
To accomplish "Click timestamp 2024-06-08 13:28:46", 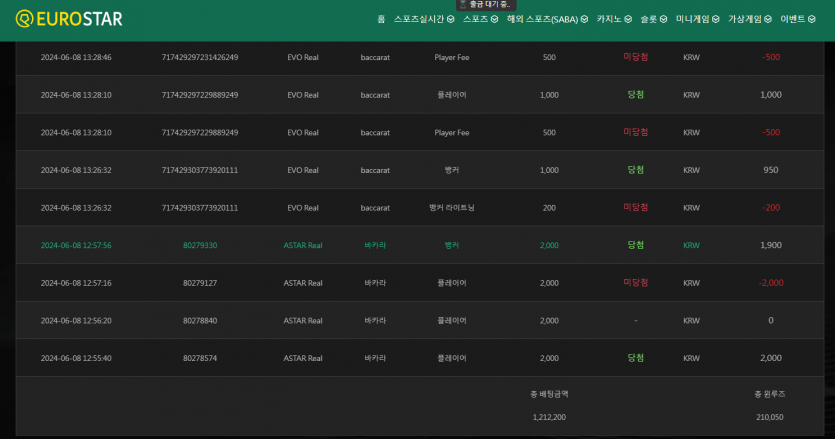I will 76,58.
